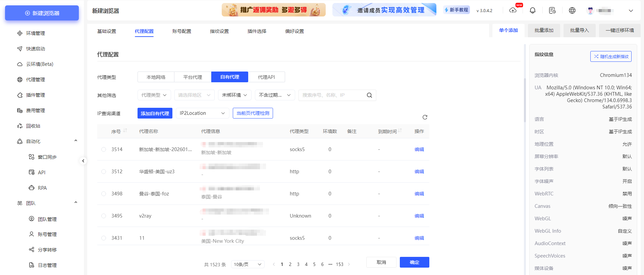Click the 确定 confirm button
Screen dimensions: 644x275
click(415, 262)
